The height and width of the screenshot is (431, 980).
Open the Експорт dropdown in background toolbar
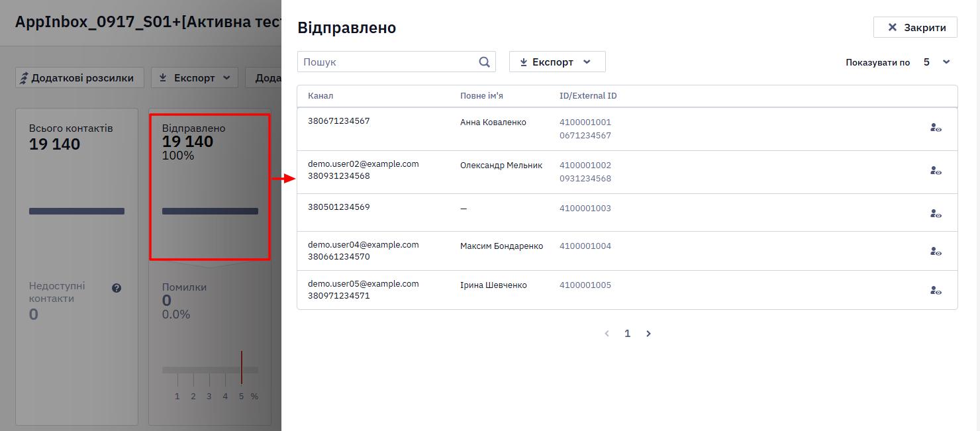point(195,77)
